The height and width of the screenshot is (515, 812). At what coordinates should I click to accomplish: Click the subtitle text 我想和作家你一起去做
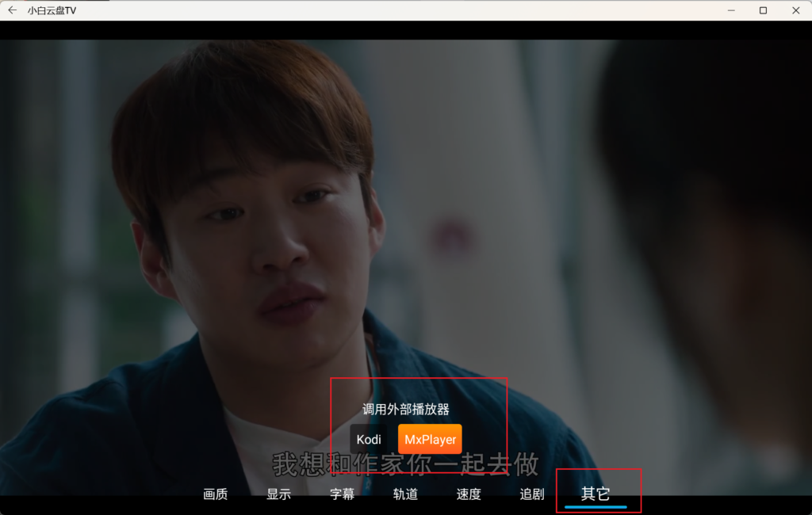click(405, 464)
